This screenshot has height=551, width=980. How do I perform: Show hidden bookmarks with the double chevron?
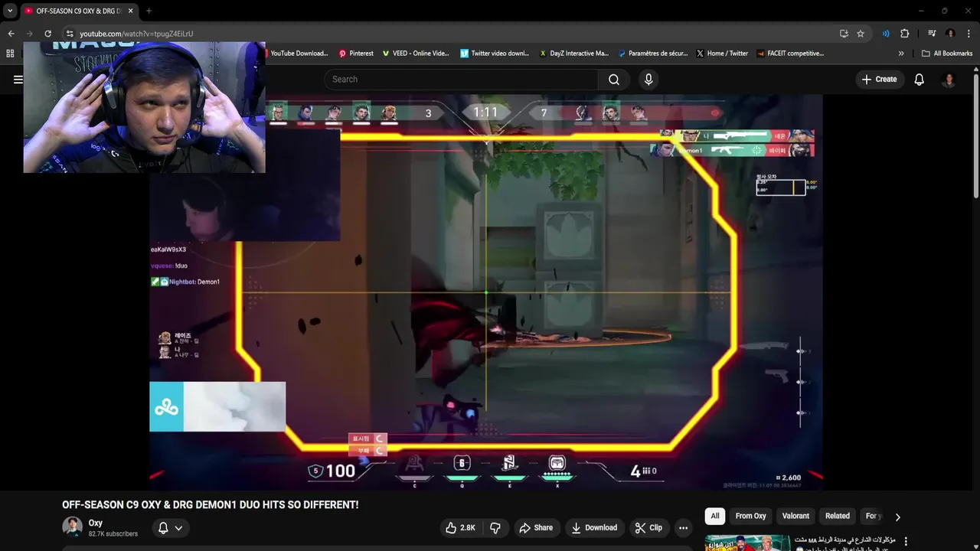[901, 54]
